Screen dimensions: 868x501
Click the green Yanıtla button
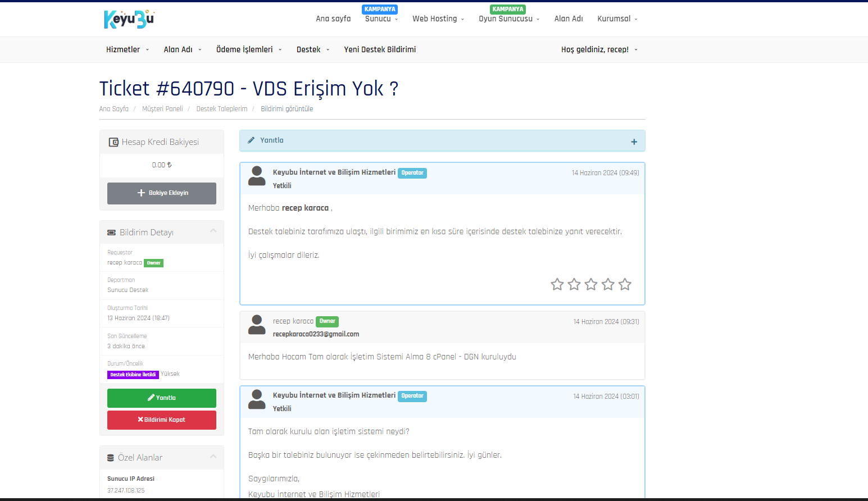pyautogui.click(x=162, y=398)
